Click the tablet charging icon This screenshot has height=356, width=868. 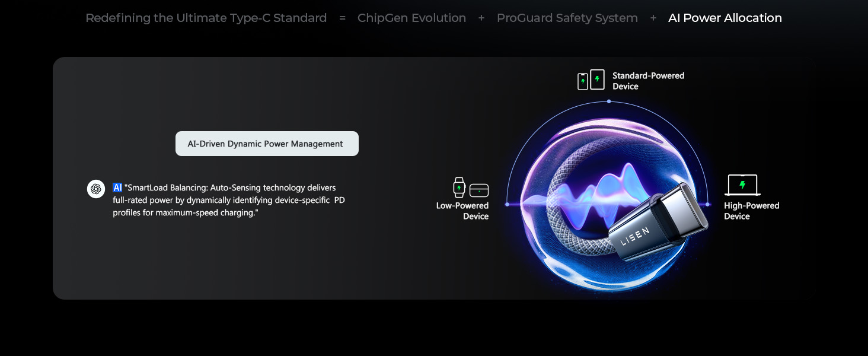(598, 80)
